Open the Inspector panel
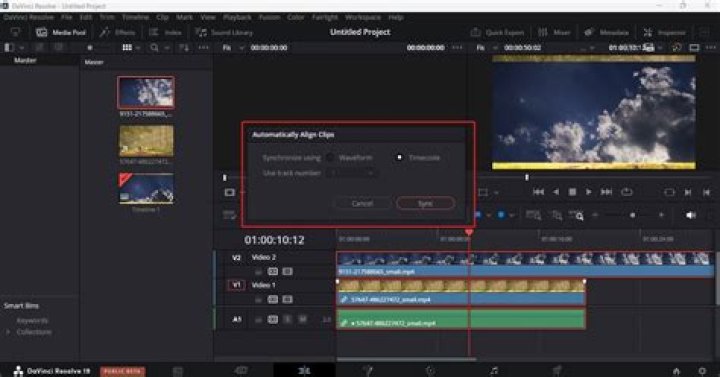The width and height of the screenshot is (720, 377). pyautogui.click(x=664, y=32)
